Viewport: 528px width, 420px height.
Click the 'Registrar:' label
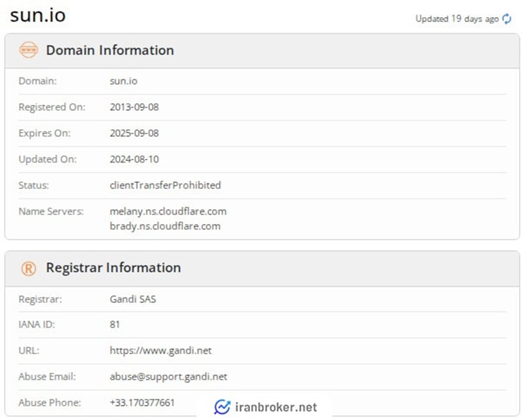[40, 299]
